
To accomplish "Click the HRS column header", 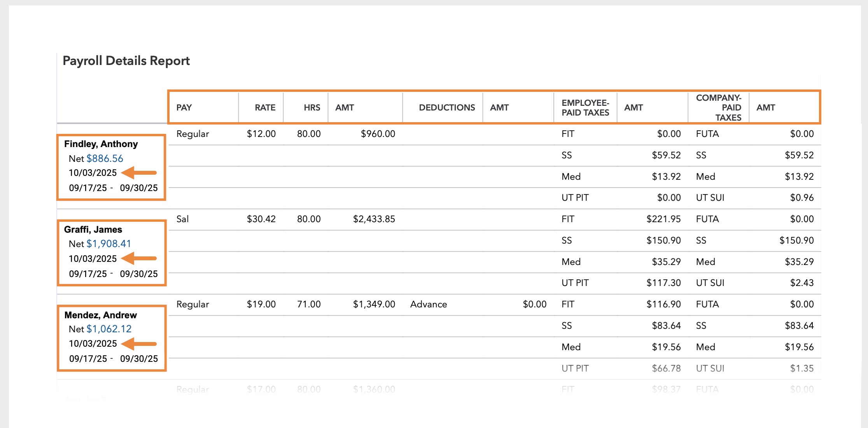I will 312,107.
